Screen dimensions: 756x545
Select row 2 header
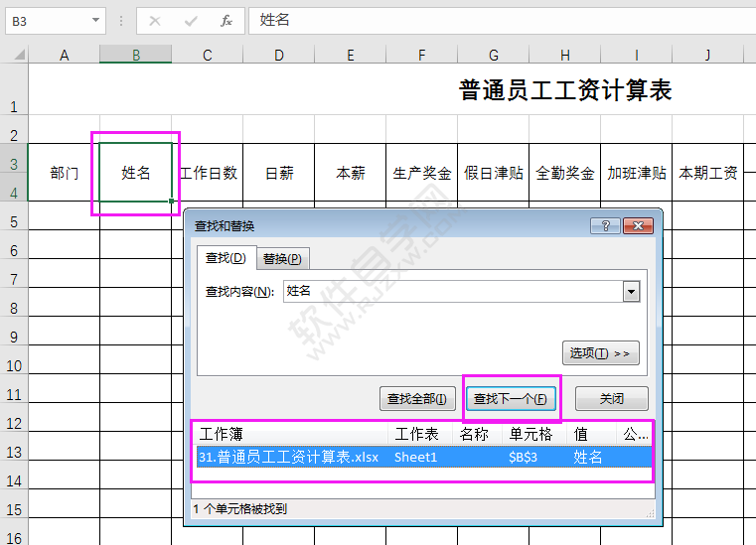[x=14, y=129]
